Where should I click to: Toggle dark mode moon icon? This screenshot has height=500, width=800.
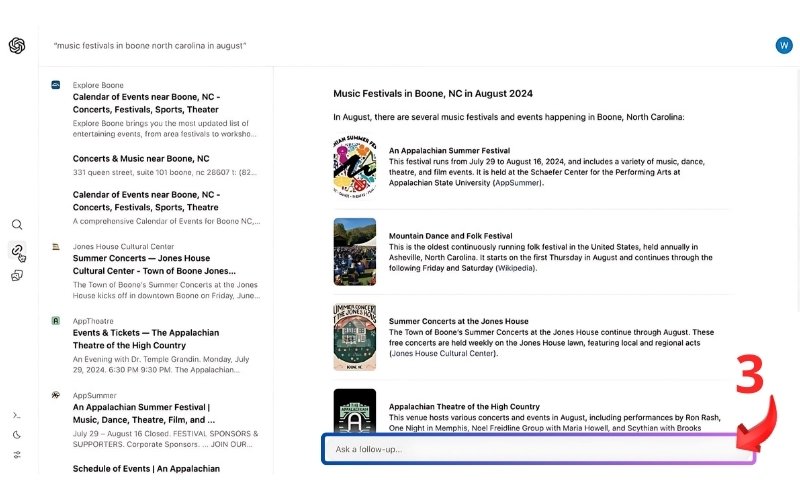(x=17, y=435)
